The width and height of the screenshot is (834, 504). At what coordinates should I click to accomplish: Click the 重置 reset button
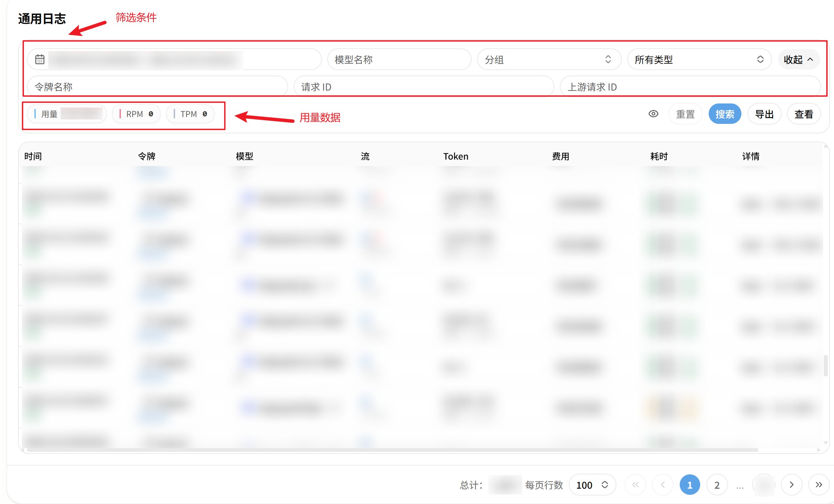(x=685, y=114)
